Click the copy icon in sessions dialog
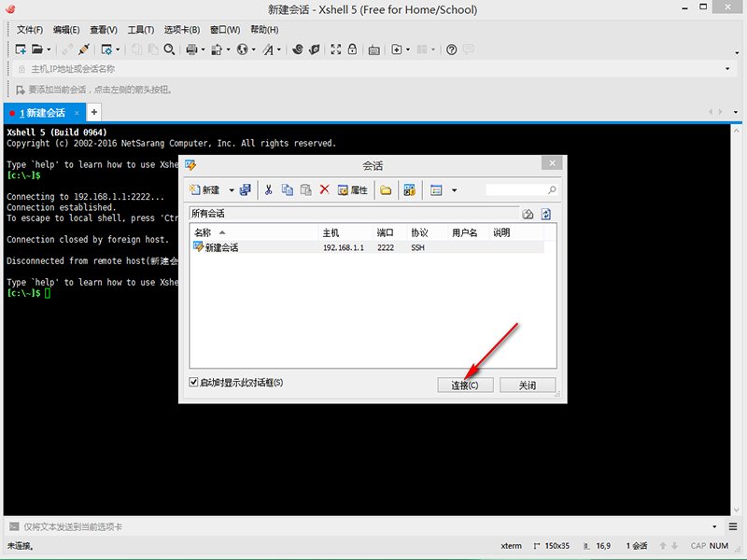This screenshot has height=560, width=747. click(288, 190)
